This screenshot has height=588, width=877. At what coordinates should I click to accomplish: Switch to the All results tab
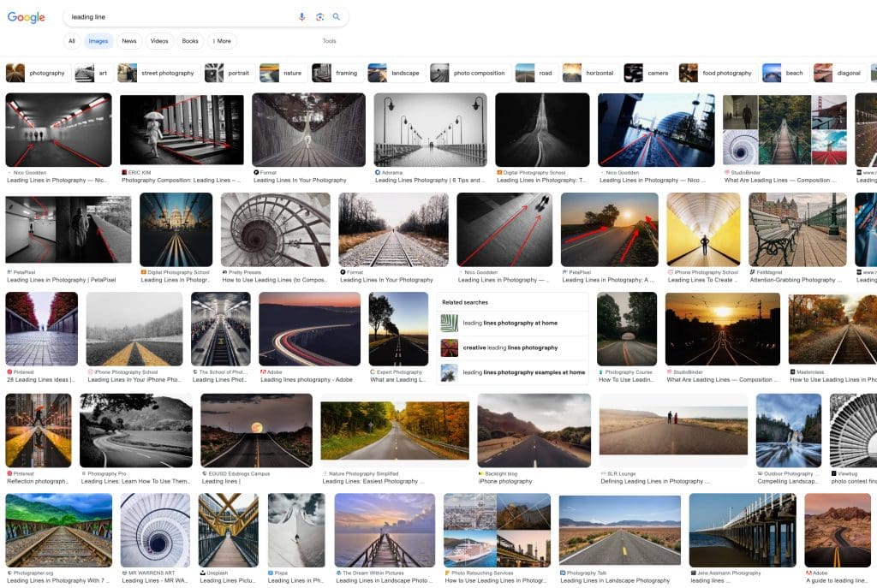click(x=72, y=41)
